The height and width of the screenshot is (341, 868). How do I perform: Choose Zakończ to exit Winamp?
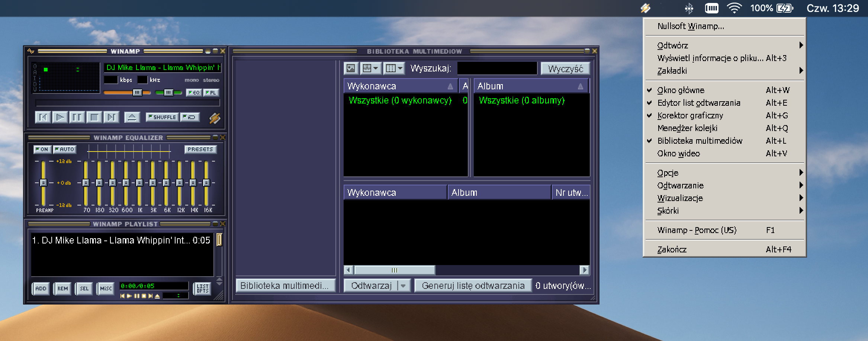tap(671, 249)
